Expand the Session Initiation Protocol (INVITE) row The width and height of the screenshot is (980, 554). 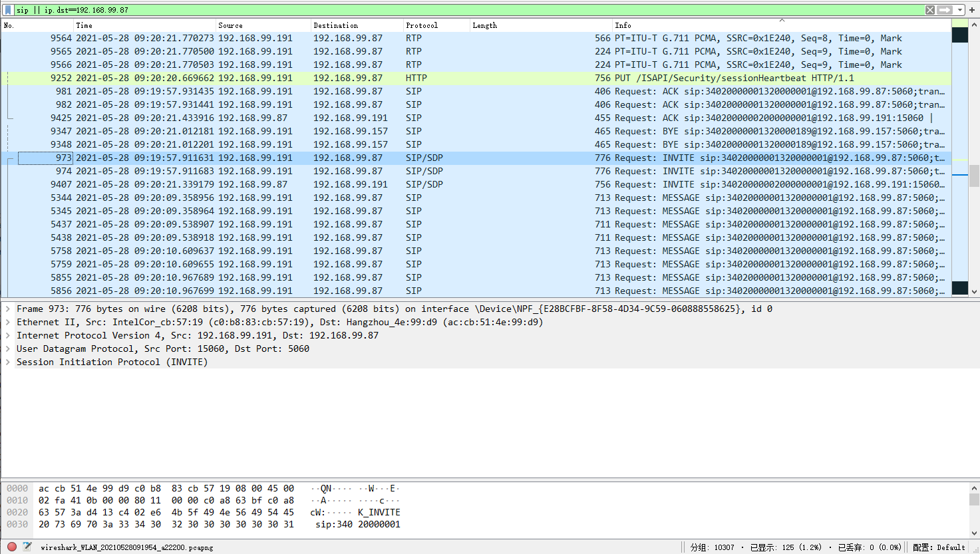(x=8, y=362)
